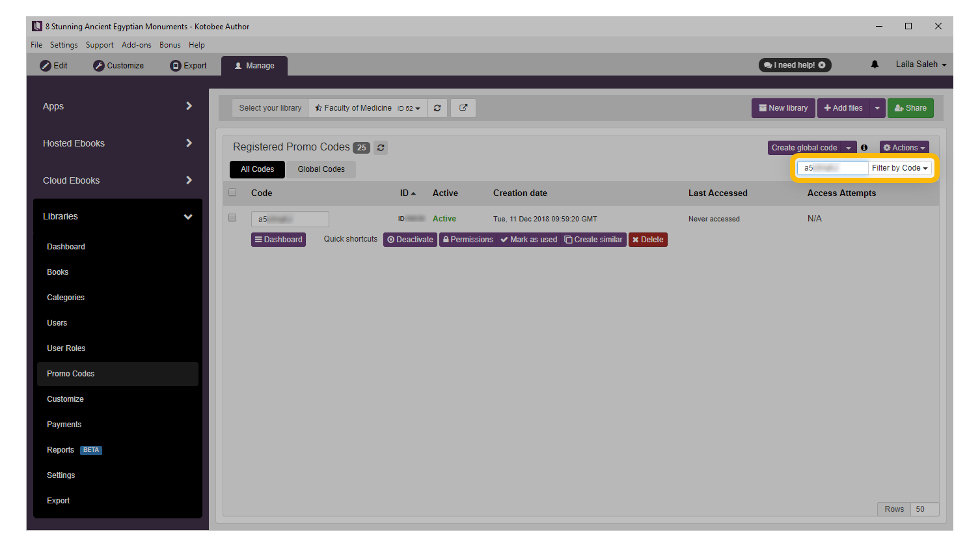Expand the Cloud Ebooks section
The image size is (980, 547).
pos(118,180)
